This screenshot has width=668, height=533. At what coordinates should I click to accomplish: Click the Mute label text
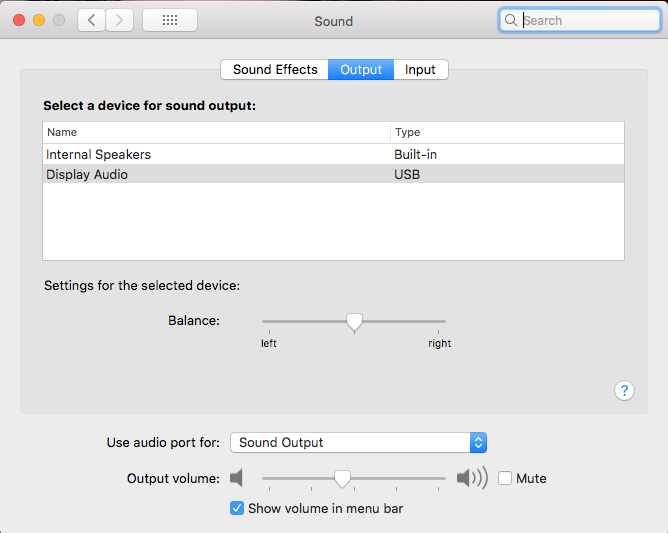pos(531,478)
